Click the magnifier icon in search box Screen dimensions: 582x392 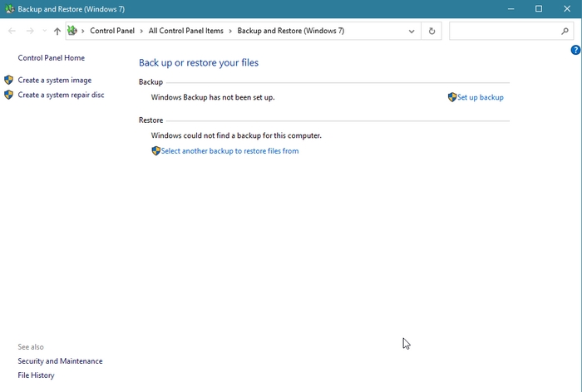coord(565,31)
